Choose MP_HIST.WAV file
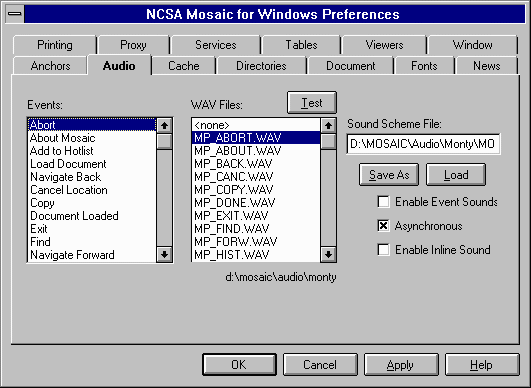Viewport: 531px width, 388px height. point(256,255)
